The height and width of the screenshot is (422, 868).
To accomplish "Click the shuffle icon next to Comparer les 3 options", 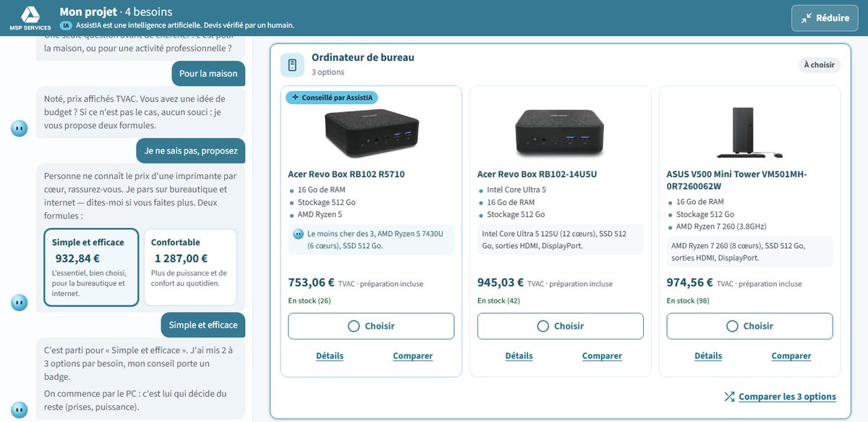I will tap(729, 397).
